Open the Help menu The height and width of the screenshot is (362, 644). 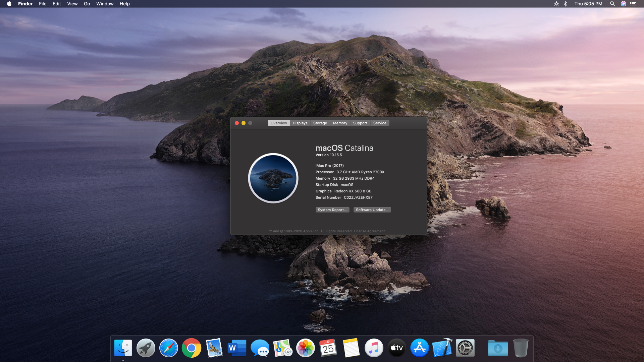[124, 4]
